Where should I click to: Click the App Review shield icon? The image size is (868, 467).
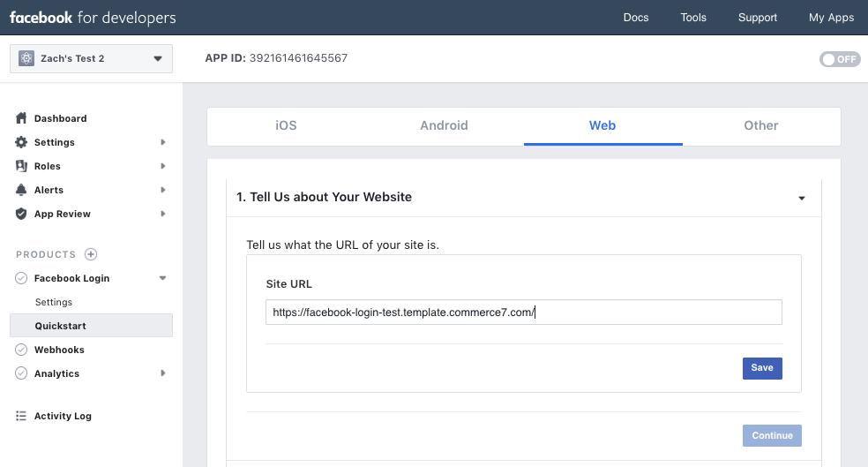point(21,214)
